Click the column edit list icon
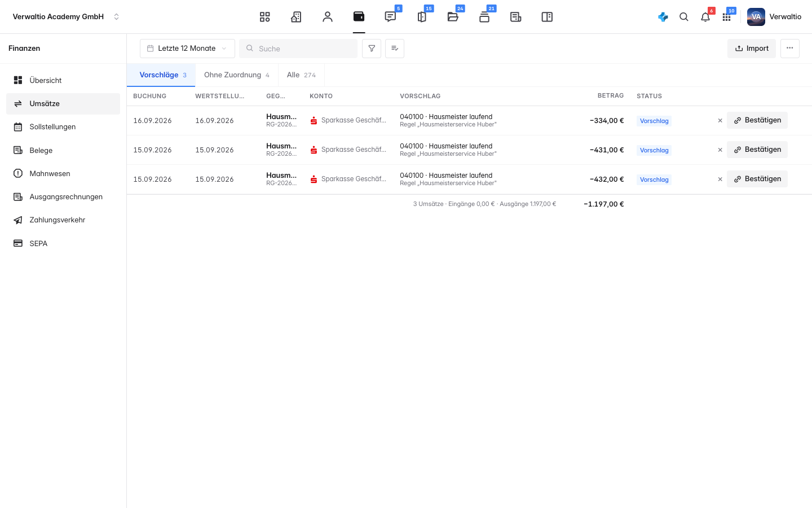This screenshot has width=812, height=508. 395,49
